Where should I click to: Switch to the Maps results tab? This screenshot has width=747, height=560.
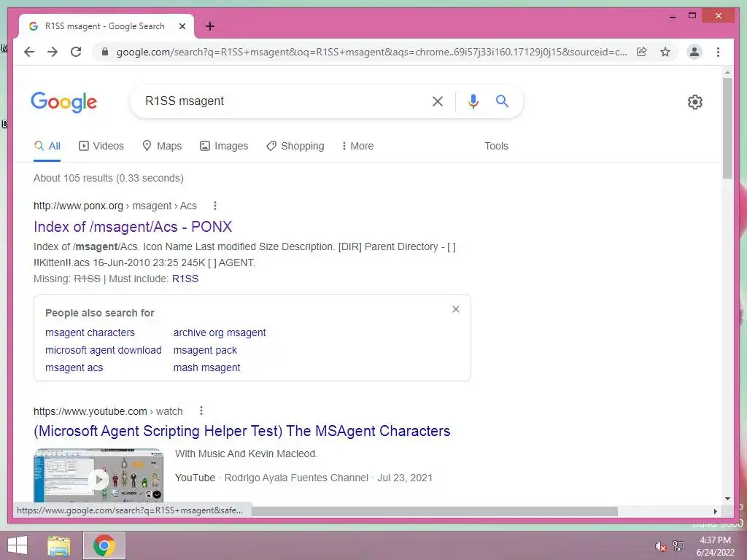[162, 146]
